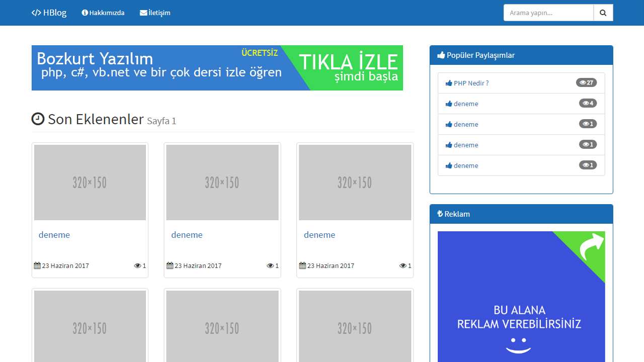This screenshot has height=362, width=644.
Task: Click the code icon in the HBlog logo
Action: (x=35, y=12)
